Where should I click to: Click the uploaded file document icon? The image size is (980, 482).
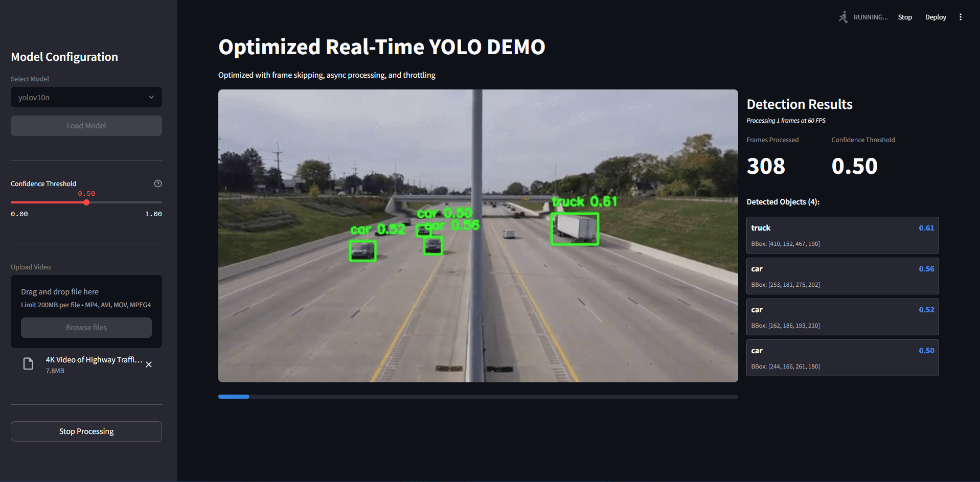pos(29,364)
